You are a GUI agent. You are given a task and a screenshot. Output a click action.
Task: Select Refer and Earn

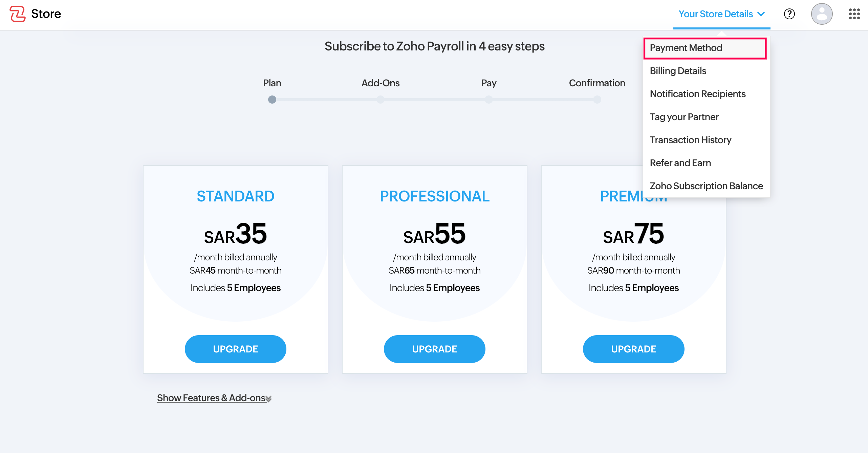pyautogui.click(x=680, y=163)
